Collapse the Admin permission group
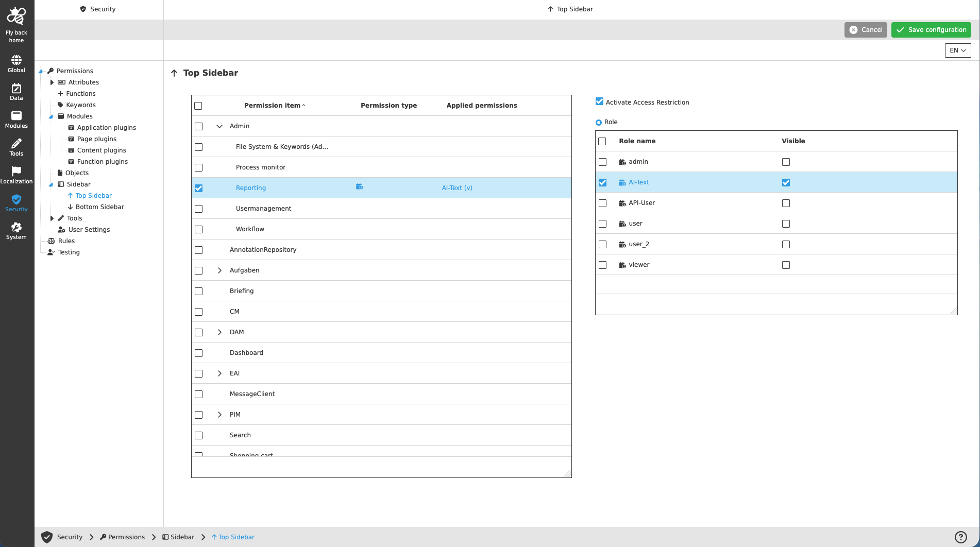 (x=219, y=126)
